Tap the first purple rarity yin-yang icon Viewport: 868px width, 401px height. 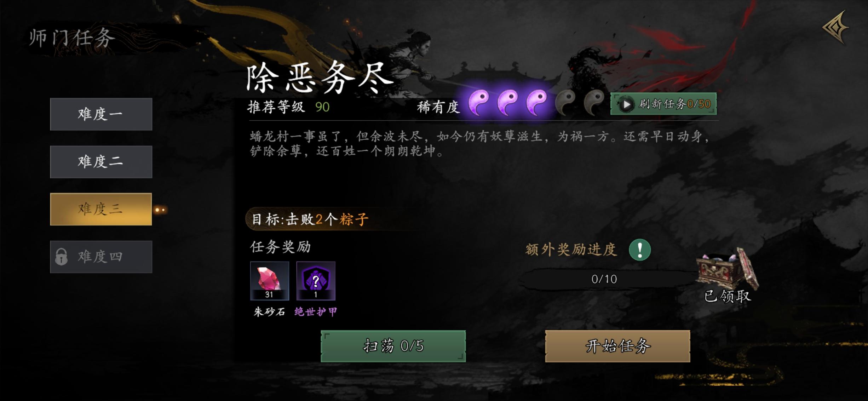click(478, 103)
